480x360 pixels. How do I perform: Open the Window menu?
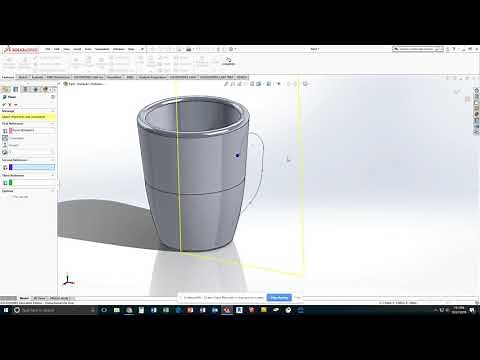click(x=118, y=49)
